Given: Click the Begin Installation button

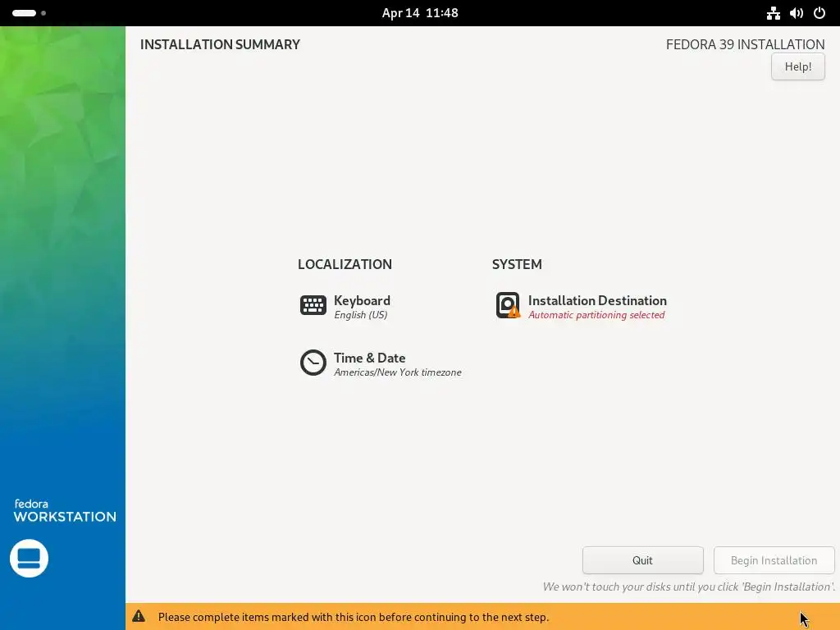Looking at the screenshot, I should point(774,560).
